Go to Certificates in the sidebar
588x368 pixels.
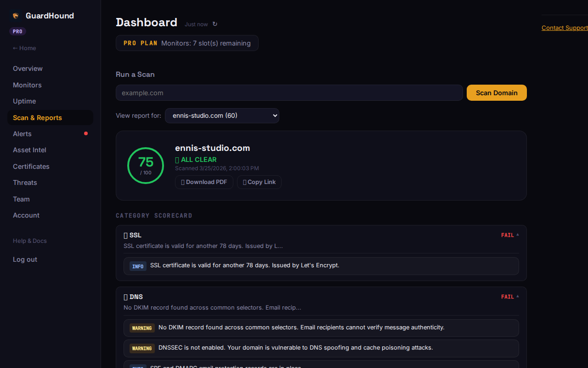pos(50,167)
